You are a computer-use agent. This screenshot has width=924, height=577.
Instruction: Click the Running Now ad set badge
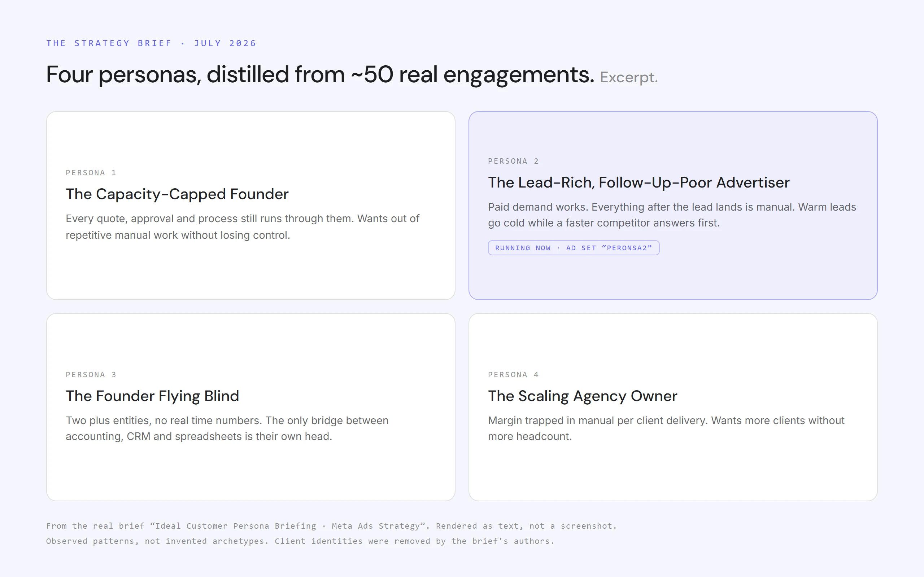click(574, 248)
